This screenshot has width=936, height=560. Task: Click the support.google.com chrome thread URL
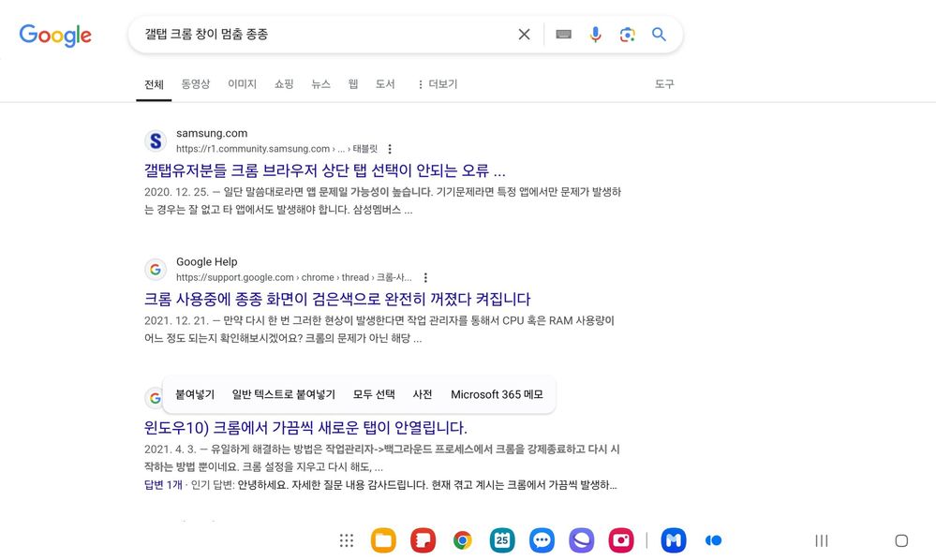click(x=293, y=277)
